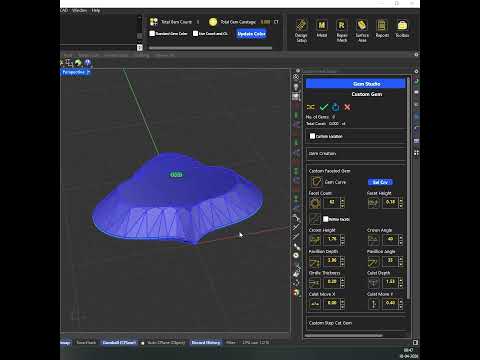Click the Pavilion Angle icon
The image size is (480, 360).
(x=373, y=261)
